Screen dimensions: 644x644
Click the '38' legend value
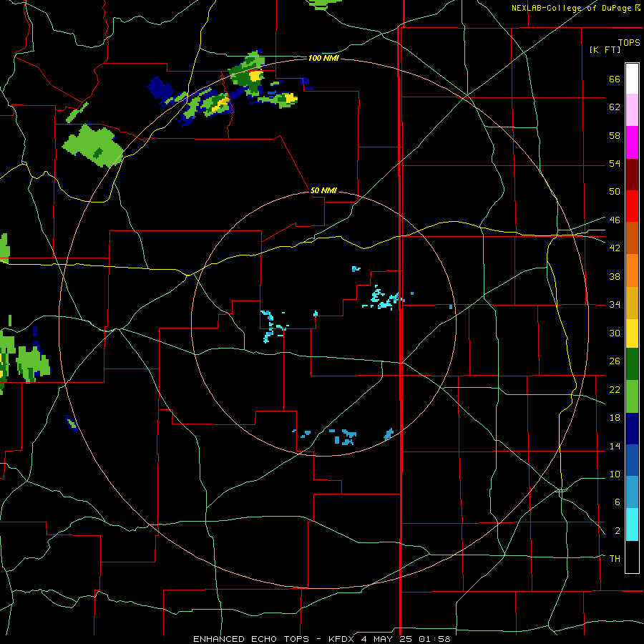[615, 276]
